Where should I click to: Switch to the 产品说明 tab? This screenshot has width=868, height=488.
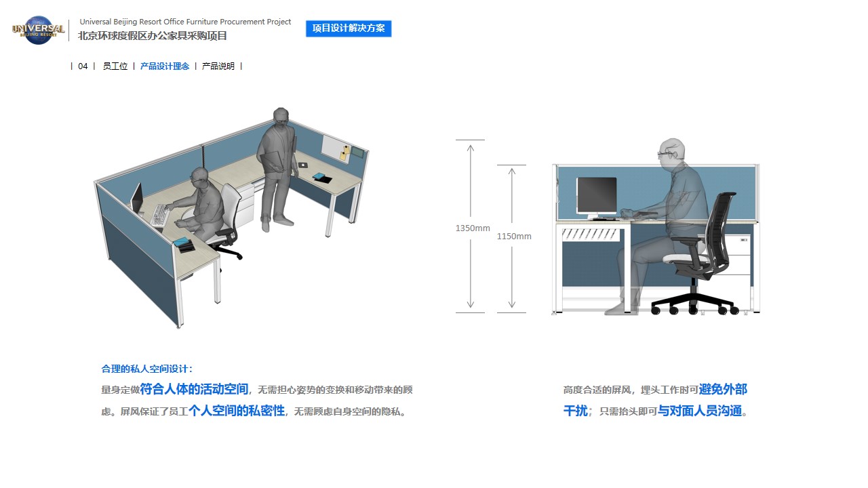[x=218, y=66]
